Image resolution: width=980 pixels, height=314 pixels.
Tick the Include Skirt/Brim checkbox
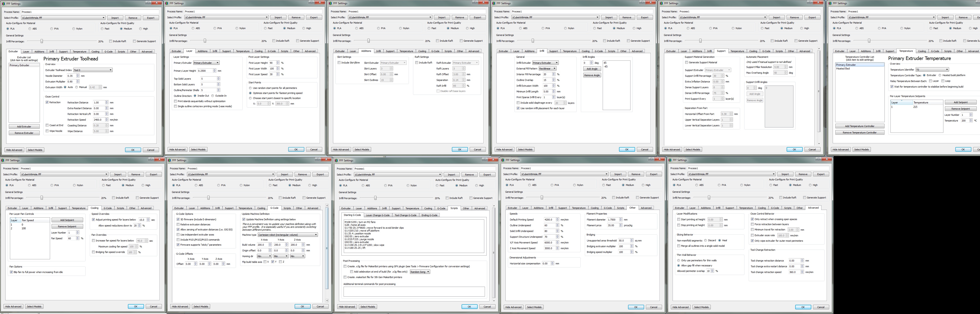pos(339,63)
